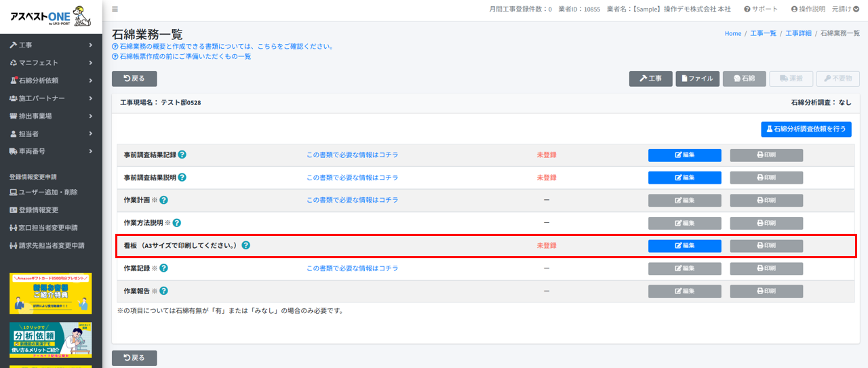Expand 石綿分析依頼 sidebar menu

point(51,81)
